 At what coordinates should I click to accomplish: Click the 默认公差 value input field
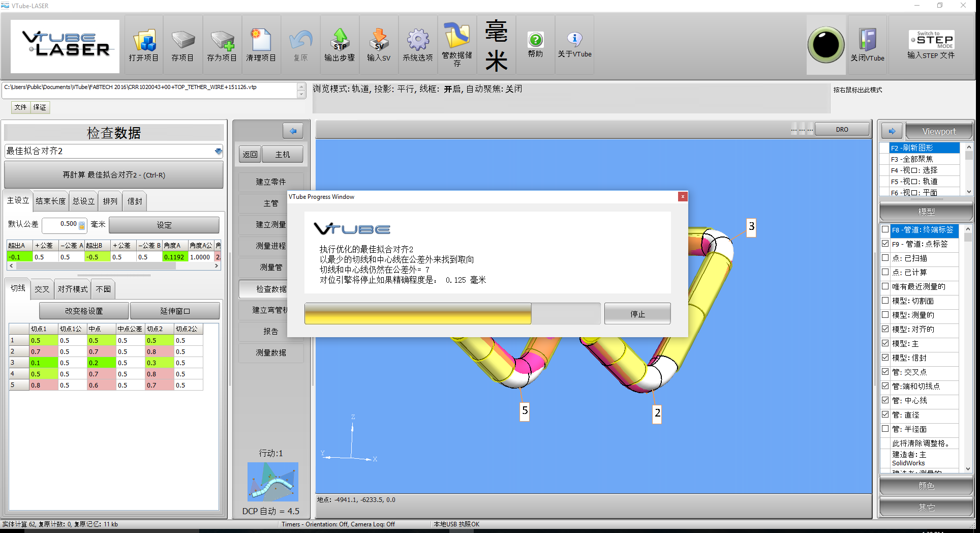(x=61, y=224)
